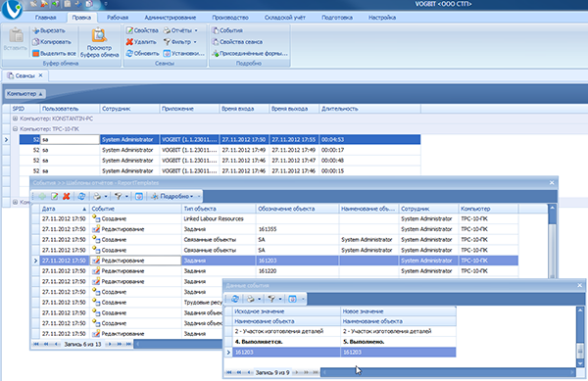The height and width of the screenshot is (381, 588).
Task: Open the Подробно dropdown in События window
Action: click(x=171, y=196)
